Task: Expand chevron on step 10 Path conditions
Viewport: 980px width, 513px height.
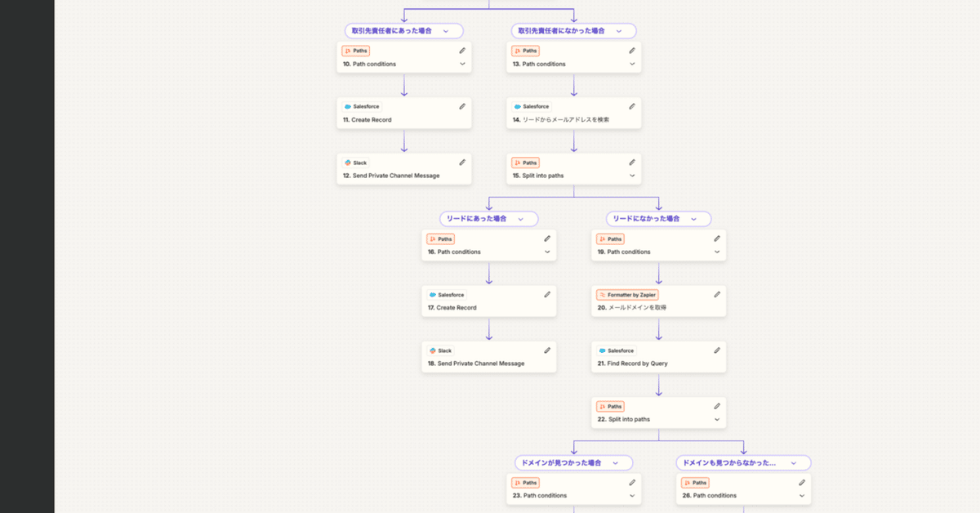Action: coord(462,64)
